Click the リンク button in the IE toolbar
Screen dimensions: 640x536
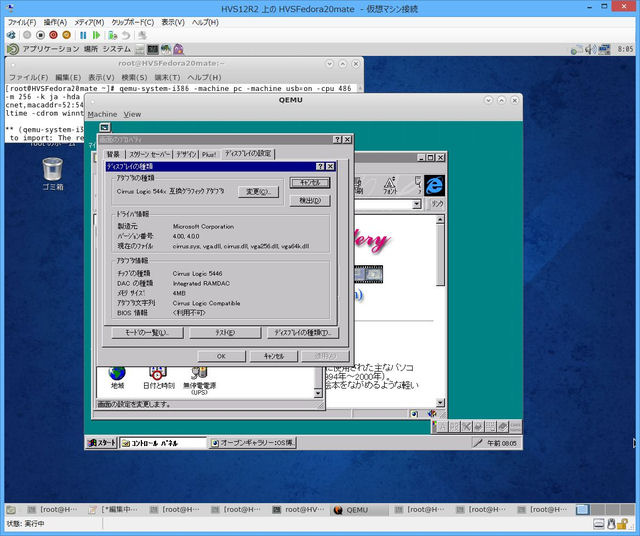(437, 204)
